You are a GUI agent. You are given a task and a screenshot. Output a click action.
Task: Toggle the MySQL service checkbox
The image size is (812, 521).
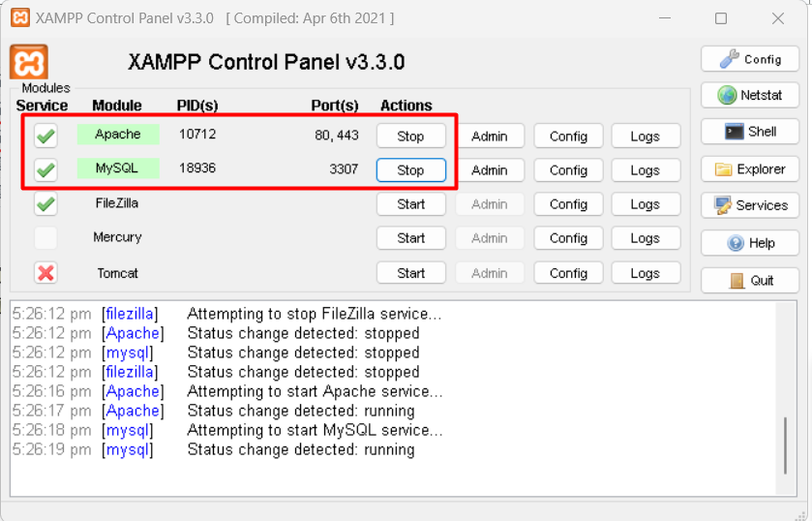tap(45, 169)
